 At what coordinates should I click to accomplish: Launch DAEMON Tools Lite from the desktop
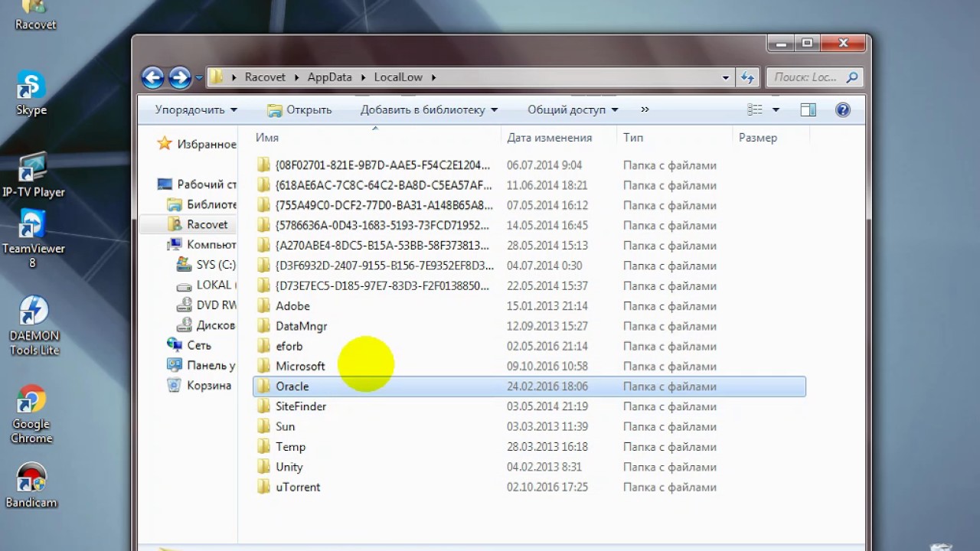pos(34,326)
